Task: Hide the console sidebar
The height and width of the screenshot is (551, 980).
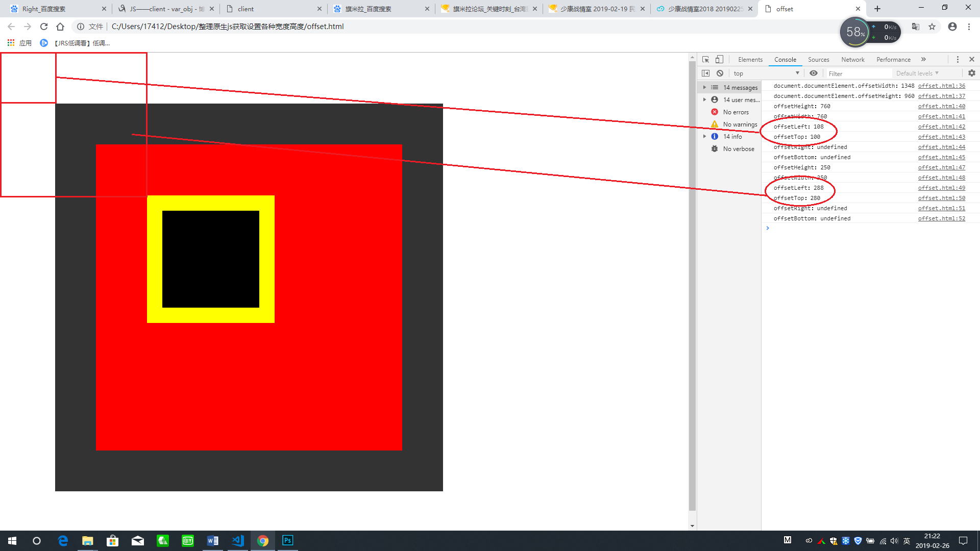Action: point(705,73)
